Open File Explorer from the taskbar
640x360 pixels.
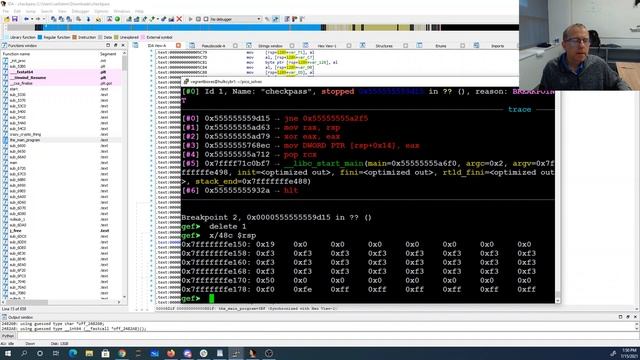coord(89,353)
